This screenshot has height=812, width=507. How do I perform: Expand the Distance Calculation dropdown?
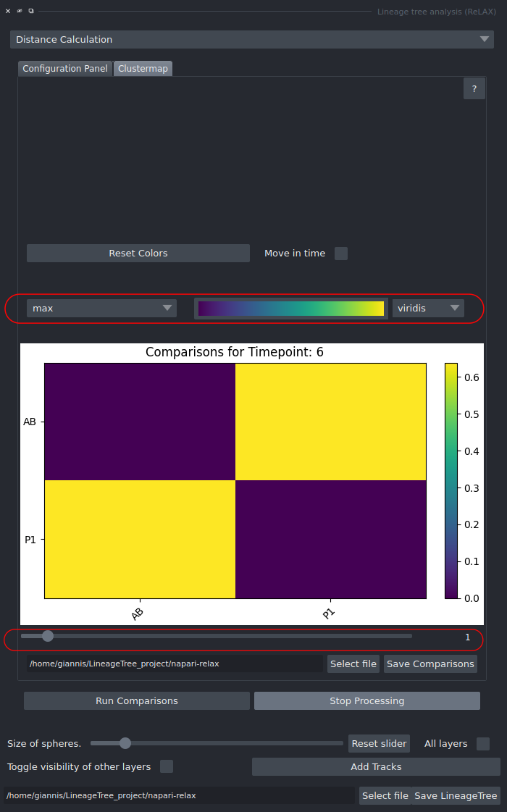tap(251, 39)
